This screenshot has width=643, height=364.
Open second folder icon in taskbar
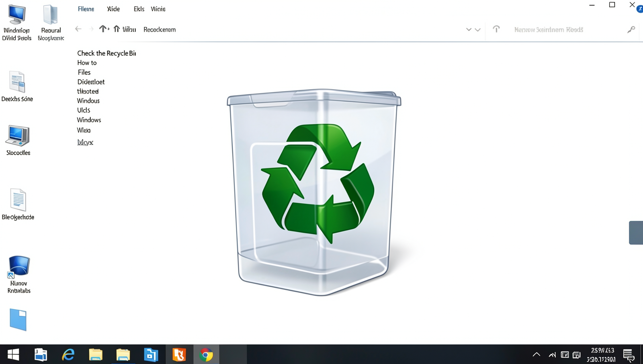123,355
